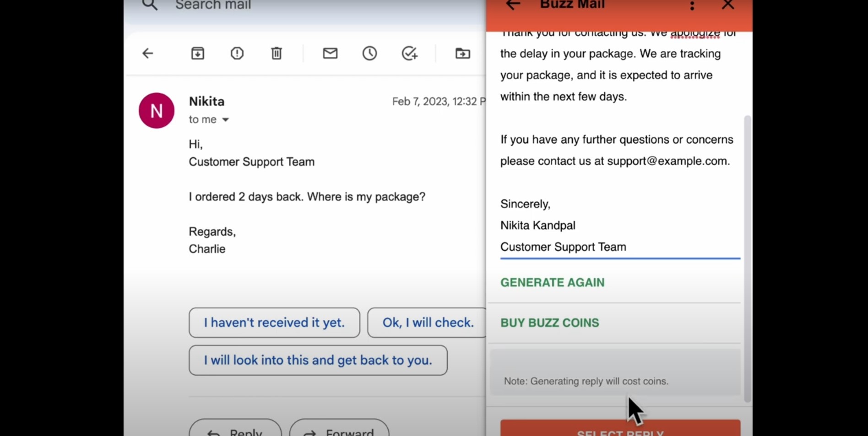Click the text 'I ordered 2 days back'
The height and width of the screenshot is (436, 868).
click(x=246, y=197)
